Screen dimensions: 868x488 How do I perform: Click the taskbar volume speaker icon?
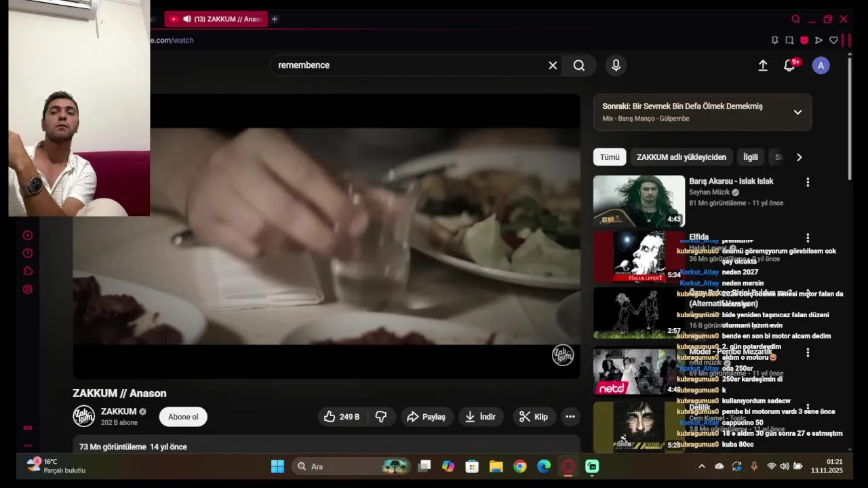(x=785, y=466)
